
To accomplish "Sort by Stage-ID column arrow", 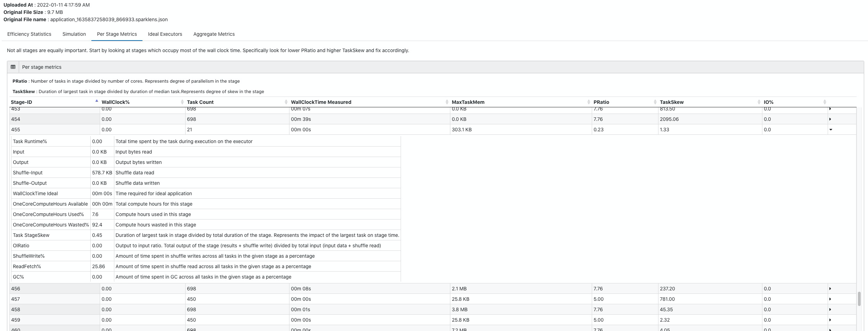I will [x=97, y=101].
